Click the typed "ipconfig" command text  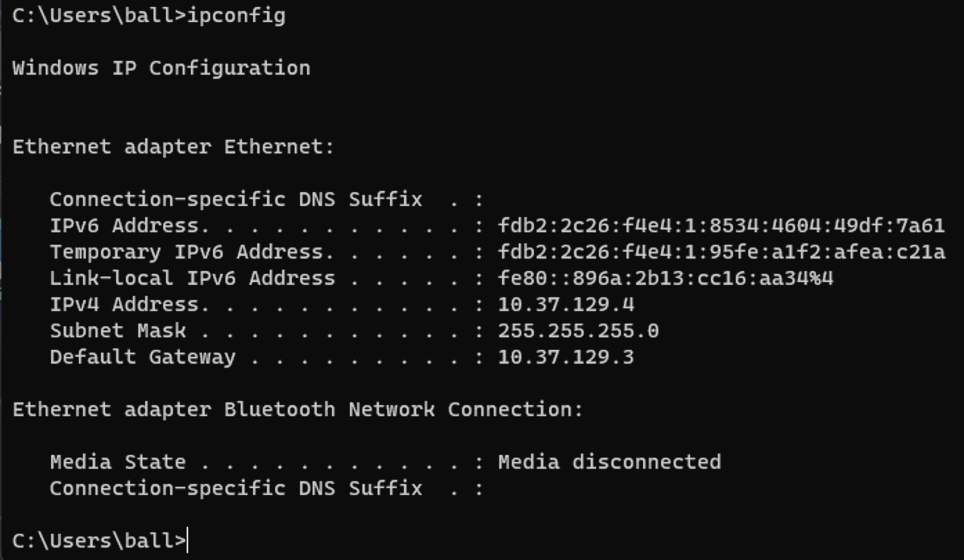pyautogui.click(x=236, y=16)
